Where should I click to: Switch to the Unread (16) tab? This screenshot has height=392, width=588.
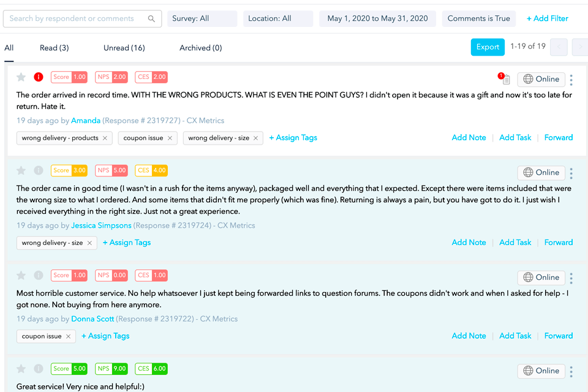coord(124,48)
